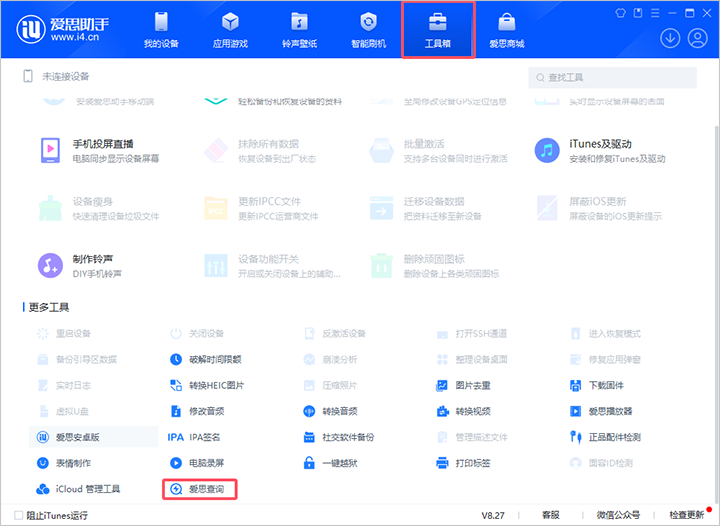Open the 客服 customer service link
Screen dimensions: 720x526
(x=550, y=515)
